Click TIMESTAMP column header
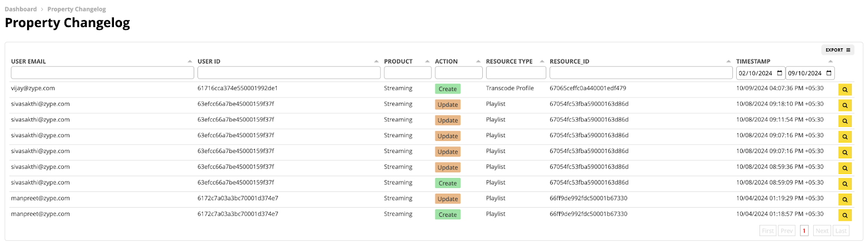The height and width of the screenshot is (244, 868). 753,61
